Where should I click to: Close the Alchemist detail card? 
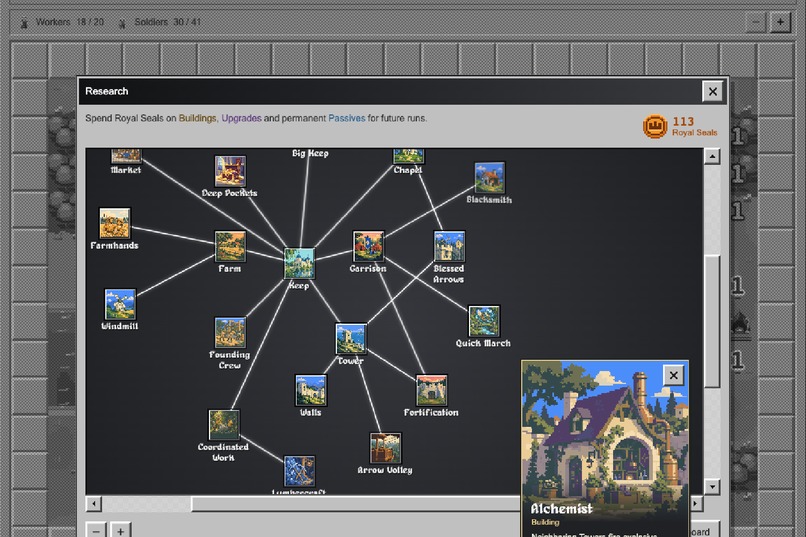pos(673,376)
